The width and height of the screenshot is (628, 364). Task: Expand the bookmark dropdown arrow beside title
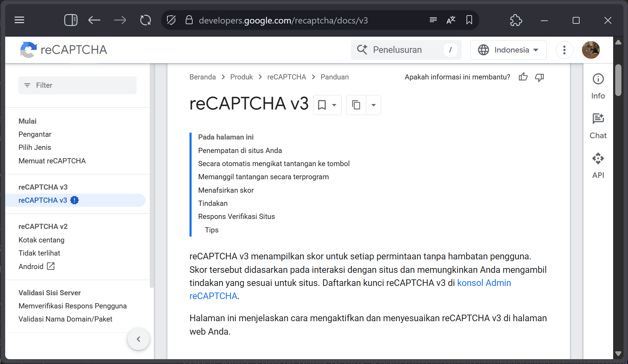(334, 105)
